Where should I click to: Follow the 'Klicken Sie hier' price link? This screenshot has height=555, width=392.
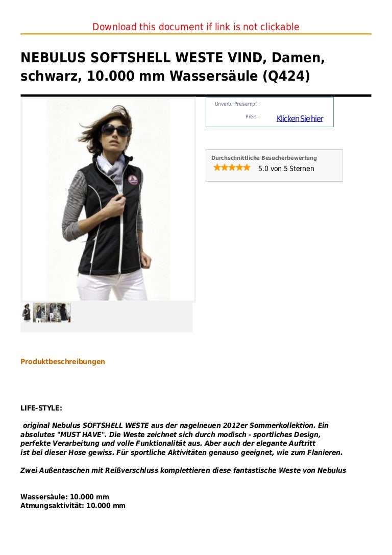(300, 118)
